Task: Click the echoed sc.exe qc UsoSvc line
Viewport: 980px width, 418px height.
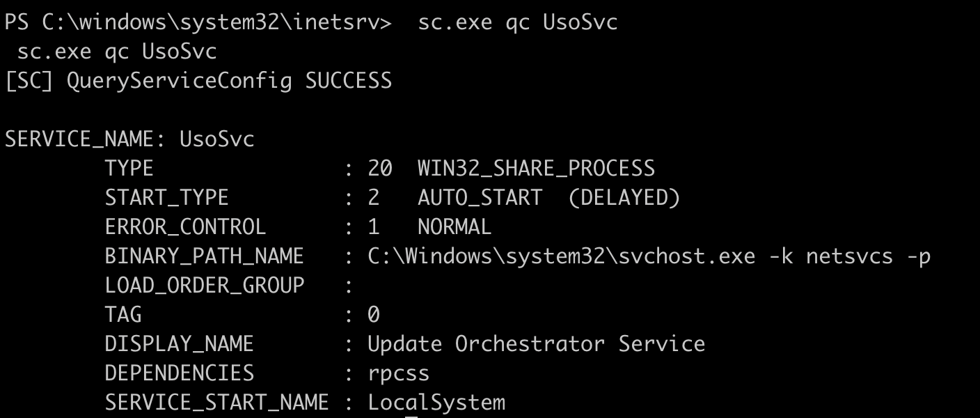Action: coord(117,52)
